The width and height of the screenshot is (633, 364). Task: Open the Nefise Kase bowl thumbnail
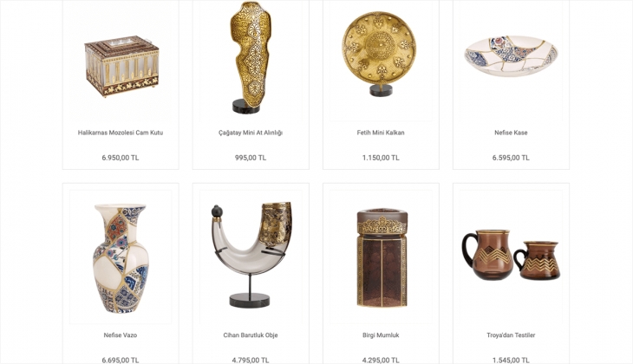point(511,61)
